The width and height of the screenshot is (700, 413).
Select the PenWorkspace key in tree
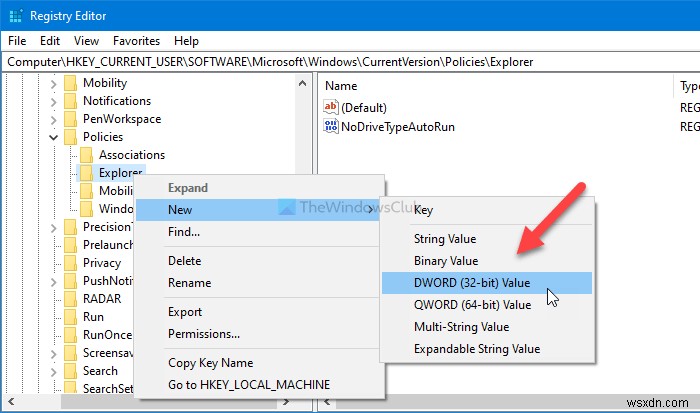[122, 119]
